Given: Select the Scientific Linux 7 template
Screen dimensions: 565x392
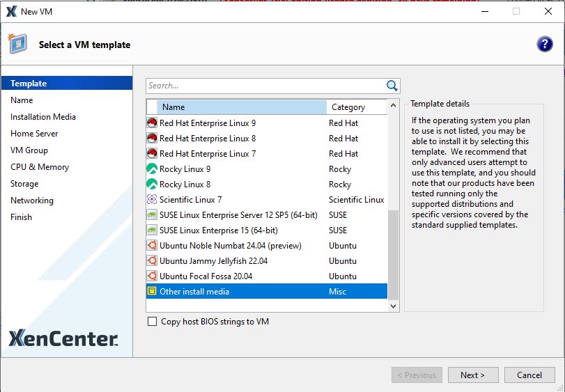Looking at the screenshot, I should [x=267, y=199].
